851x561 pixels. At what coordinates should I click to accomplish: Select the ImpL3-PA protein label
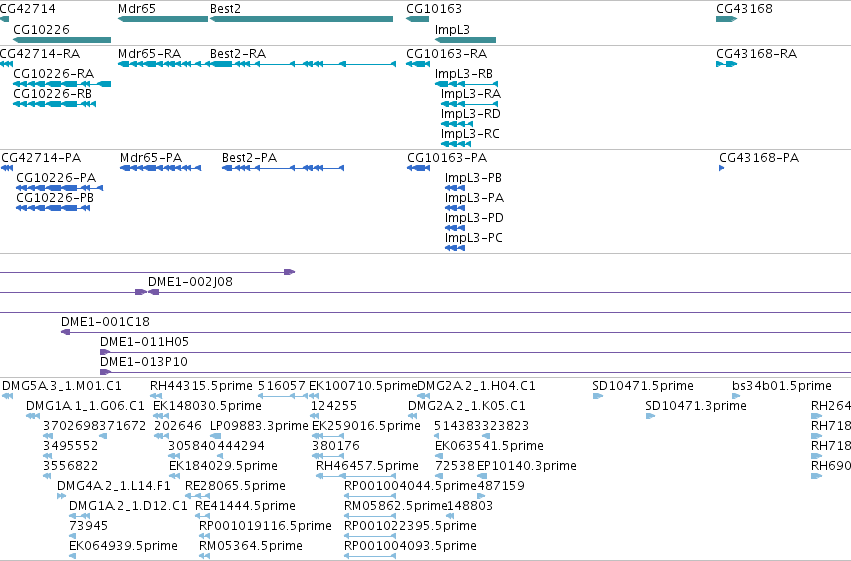point(474,198)
